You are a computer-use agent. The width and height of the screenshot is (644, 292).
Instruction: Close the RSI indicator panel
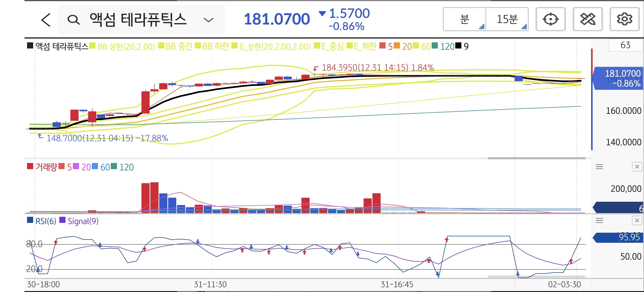coord(637,221)
